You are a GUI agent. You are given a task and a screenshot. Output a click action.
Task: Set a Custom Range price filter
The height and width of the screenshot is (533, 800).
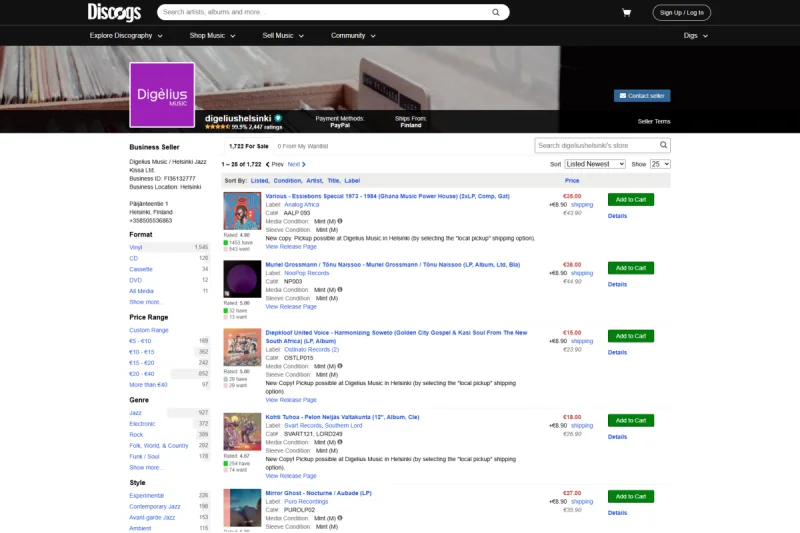pyautogui.click(x=149, y=331)
